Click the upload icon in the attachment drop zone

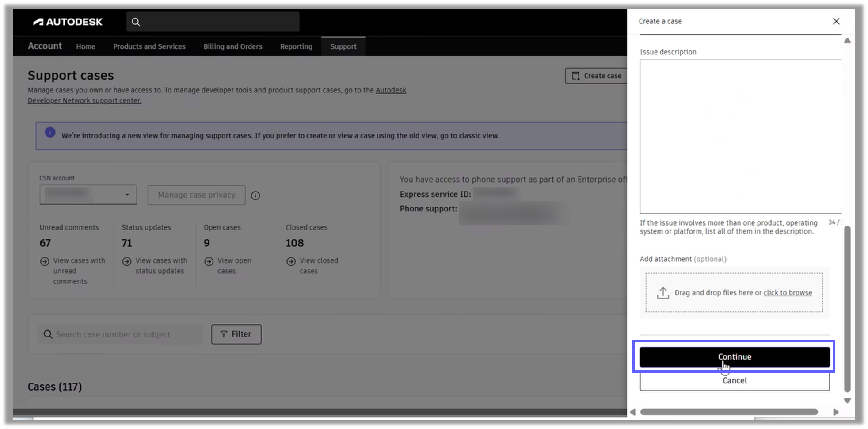(x=663, y=292)
